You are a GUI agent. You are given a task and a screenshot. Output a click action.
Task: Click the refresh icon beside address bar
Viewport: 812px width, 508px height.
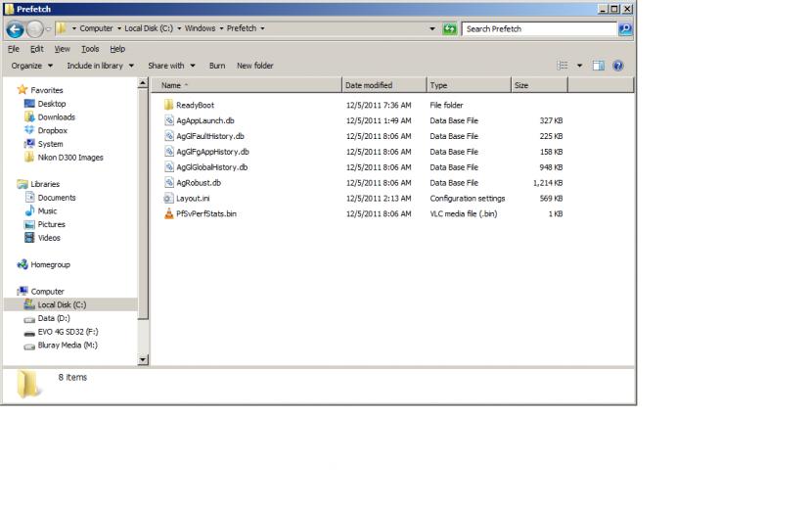click(x=449, y=29)
